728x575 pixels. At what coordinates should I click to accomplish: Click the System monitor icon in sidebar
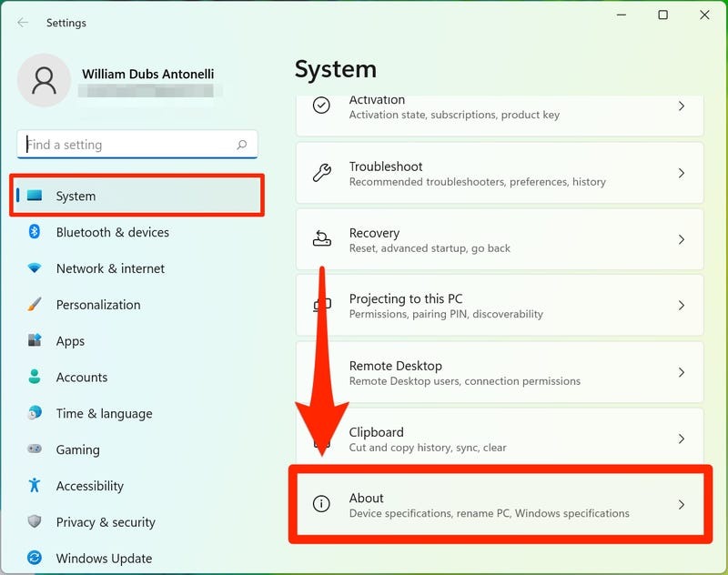[35, 196]
